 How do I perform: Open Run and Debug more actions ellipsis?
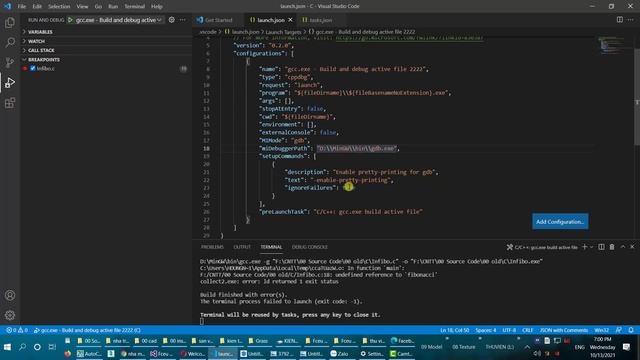tap(182, 20)
